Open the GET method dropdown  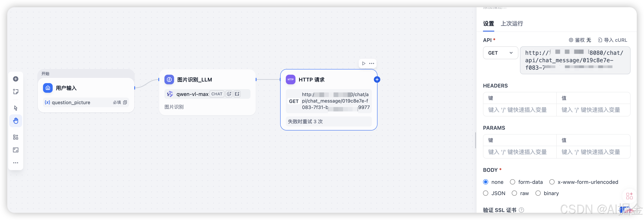click(x=500, y=53)
